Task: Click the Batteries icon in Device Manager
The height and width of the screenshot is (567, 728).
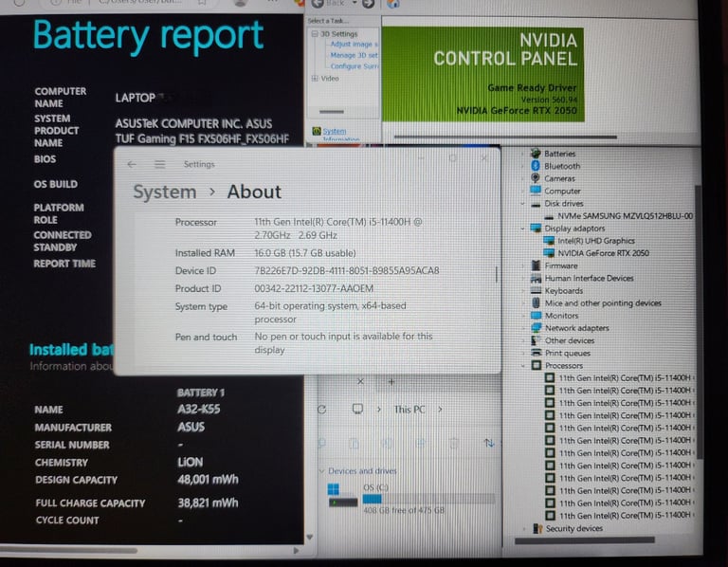Action: click(x=536, y=154)
